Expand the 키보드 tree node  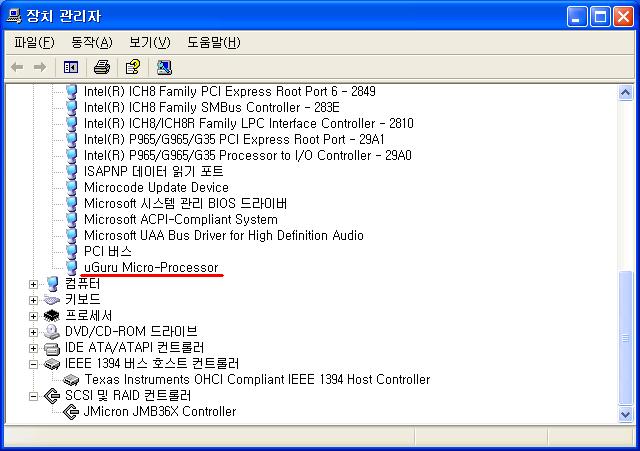[x=33, y=300]
